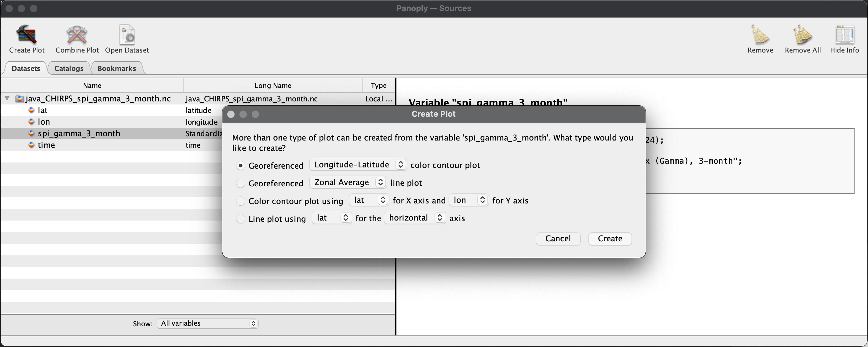
Task: Click the Combine Plot toolbar icon
Action: pos(77,38)
